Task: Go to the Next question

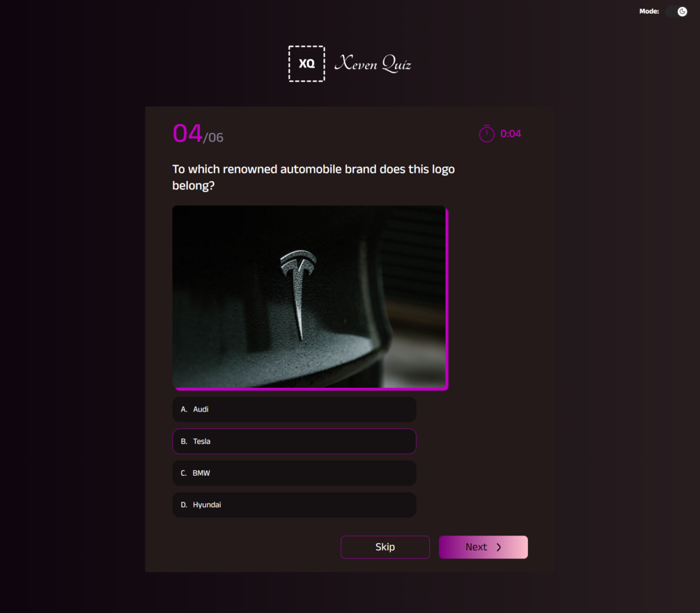Action: pyautogui.click(x=483, y=547)
